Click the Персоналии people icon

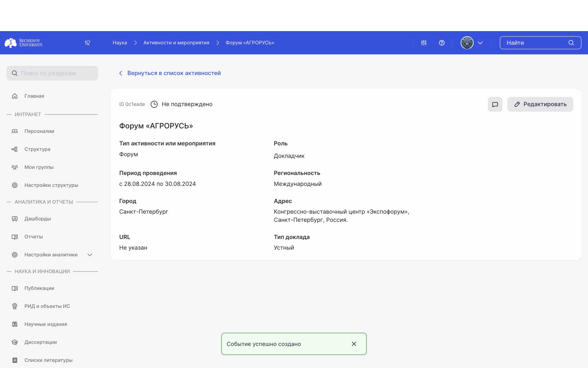[14, 131]
